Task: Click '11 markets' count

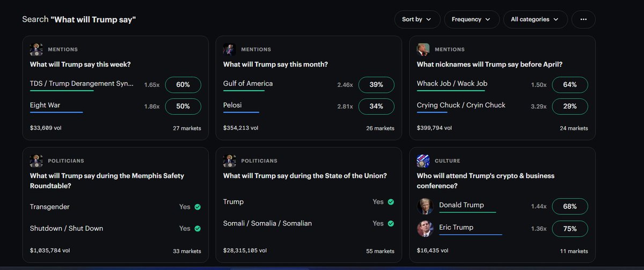Action: coord(574,251)
